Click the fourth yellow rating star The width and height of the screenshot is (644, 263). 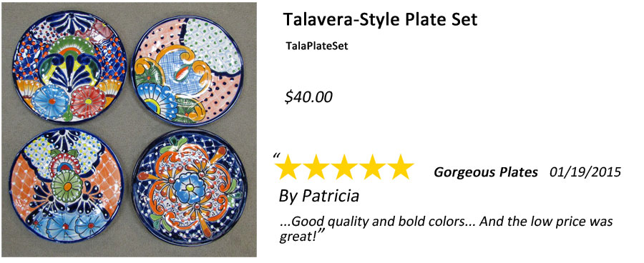click(x=371, y=167)
